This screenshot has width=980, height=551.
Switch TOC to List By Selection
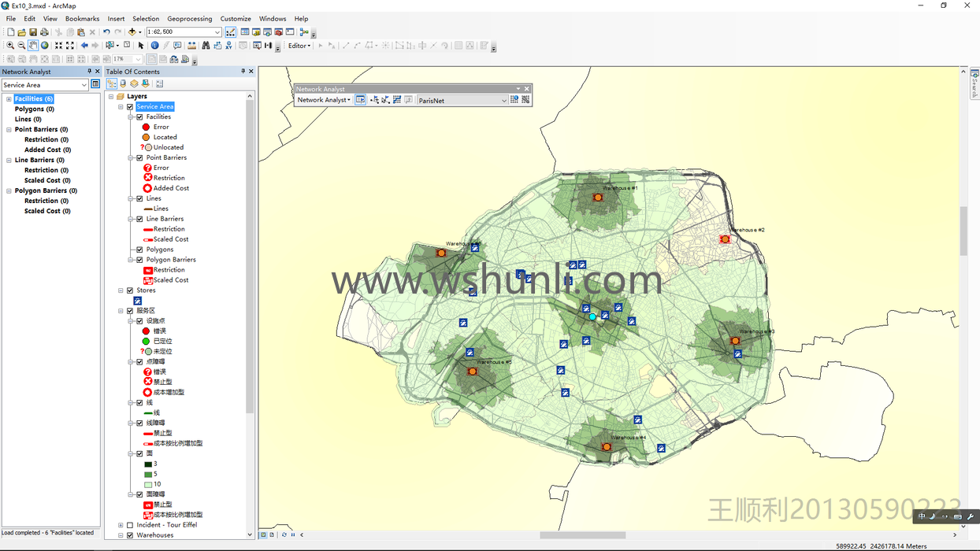(x=145, y=83)
